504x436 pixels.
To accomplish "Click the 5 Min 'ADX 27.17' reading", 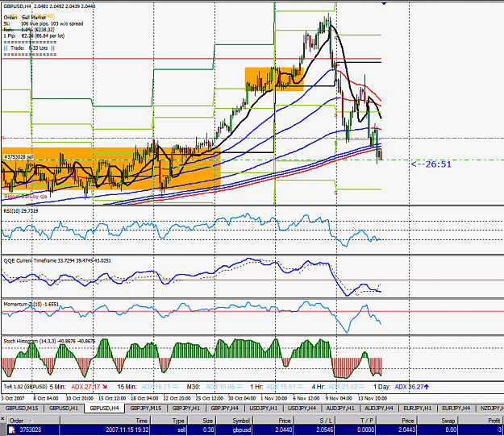I will point(85,387).
